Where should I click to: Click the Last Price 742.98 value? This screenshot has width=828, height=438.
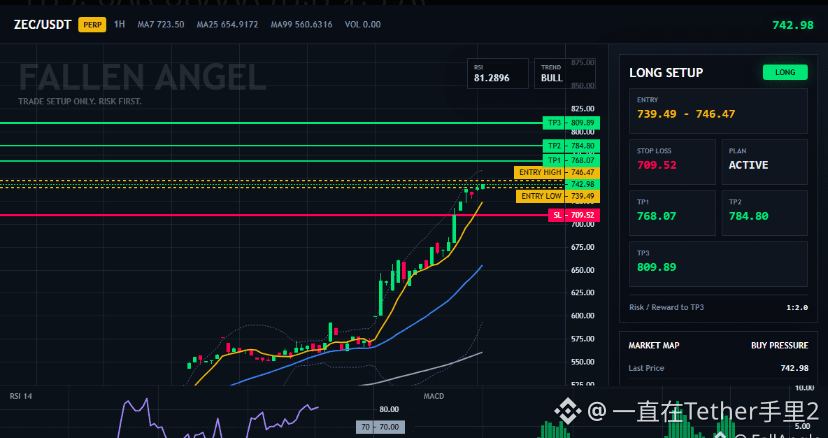pos(794,368)
